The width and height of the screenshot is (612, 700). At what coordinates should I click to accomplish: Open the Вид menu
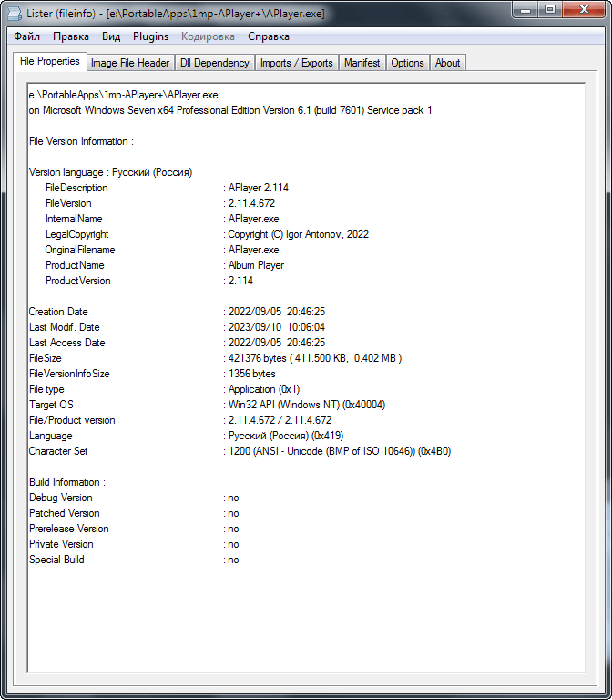coord(111,36)
